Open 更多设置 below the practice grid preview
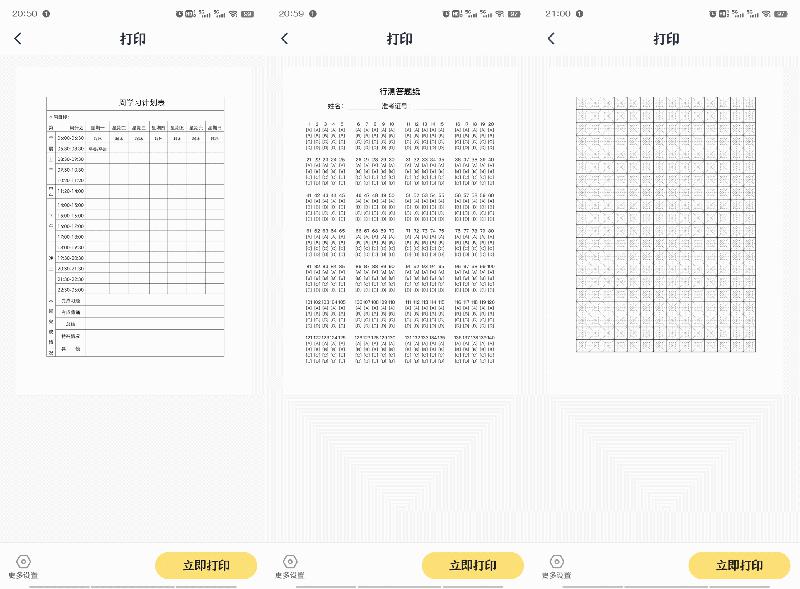Viewport: 800px width, 589px height. [x=557, y=567]
